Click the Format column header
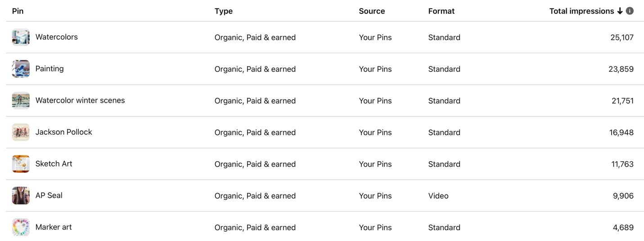 [441, 11]
